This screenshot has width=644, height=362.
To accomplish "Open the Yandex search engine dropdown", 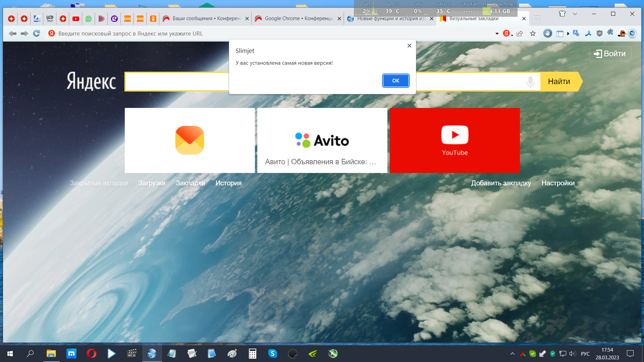I will click(x=507, y=34).
